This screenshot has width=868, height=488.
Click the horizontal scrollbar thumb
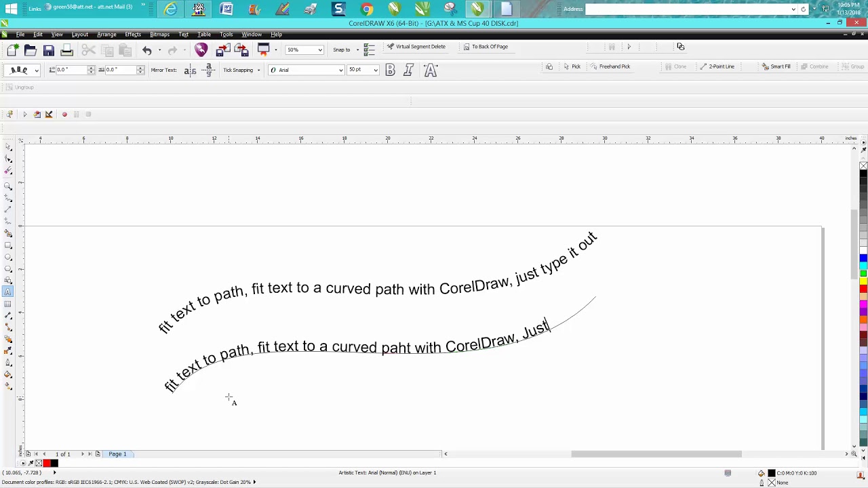(656, 454)
